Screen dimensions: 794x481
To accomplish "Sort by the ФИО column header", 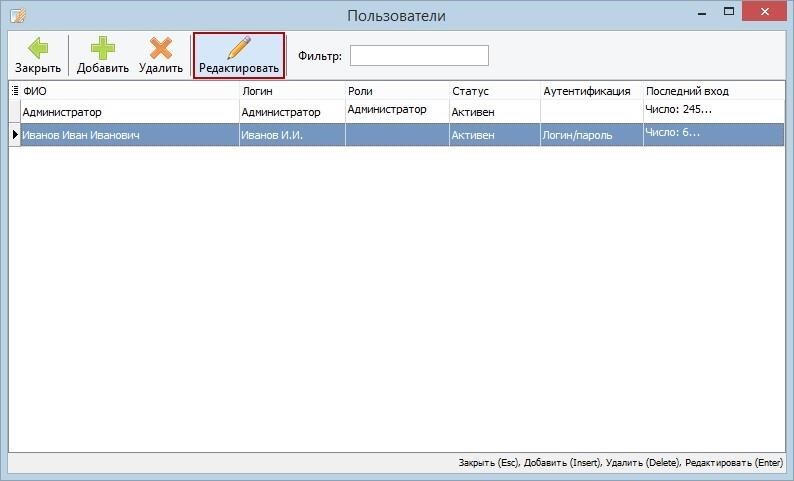I will click(130, 91).
